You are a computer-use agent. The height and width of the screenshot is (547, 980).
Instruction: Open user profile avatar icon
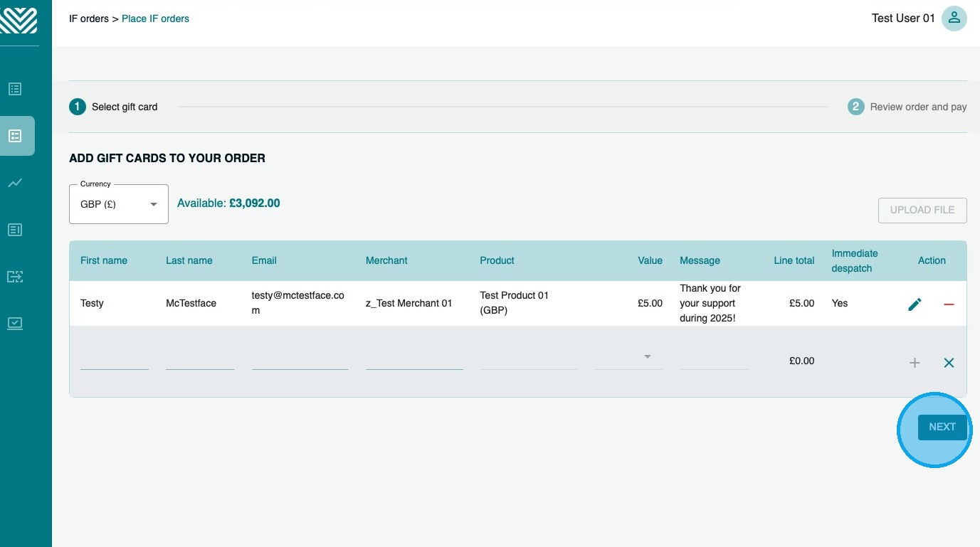point(954,18)
